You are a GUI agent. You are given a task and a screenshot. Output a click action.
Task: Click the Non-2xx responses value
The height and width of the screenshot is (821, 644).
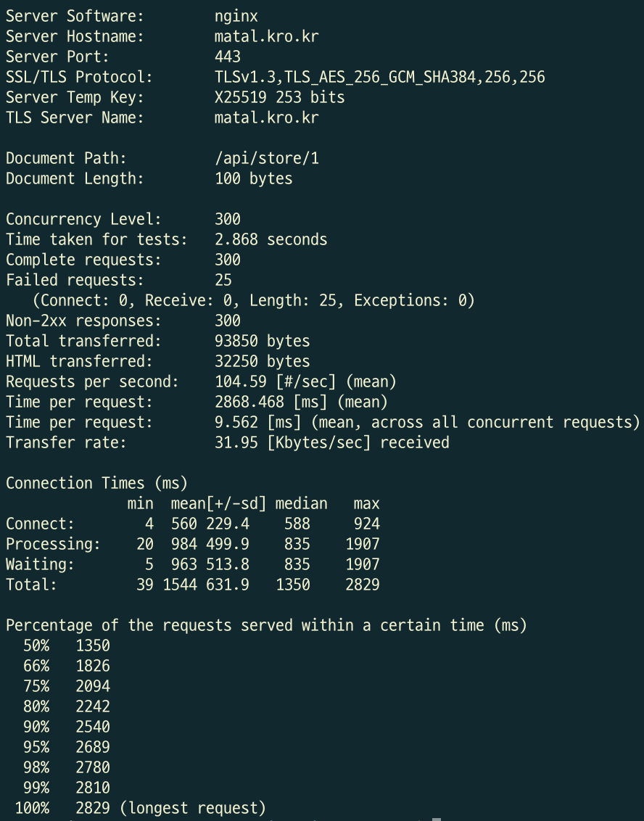[228, 321]
